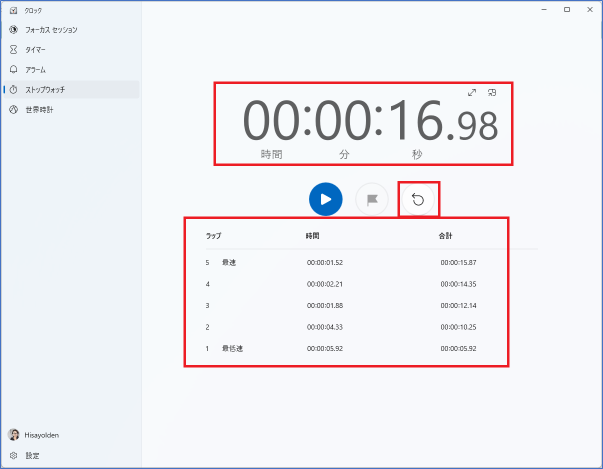This screenshot has height=469, width=603.
Task: Open 設定 gear at the sidebar bottom
Action: click(x=32, y=455)
